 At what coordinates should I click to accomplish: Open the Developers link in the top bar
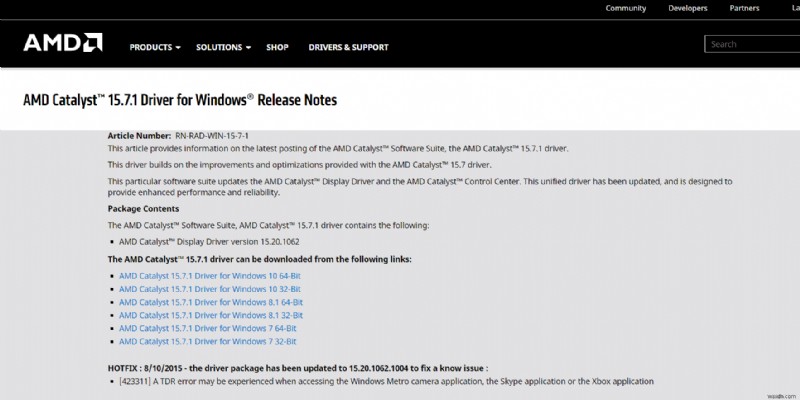click(x=688, y=8)
